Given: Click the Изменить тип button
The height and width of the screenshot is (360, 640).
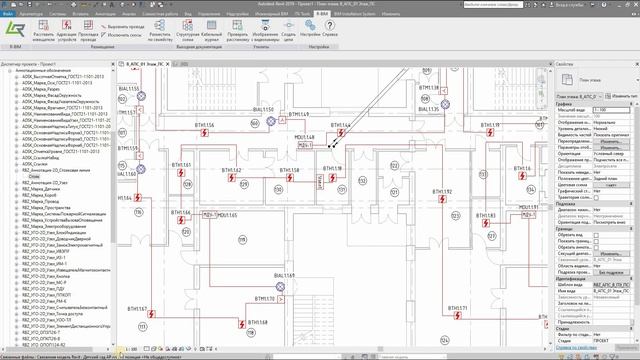Looking at the screenshot, I should [622, 96].
